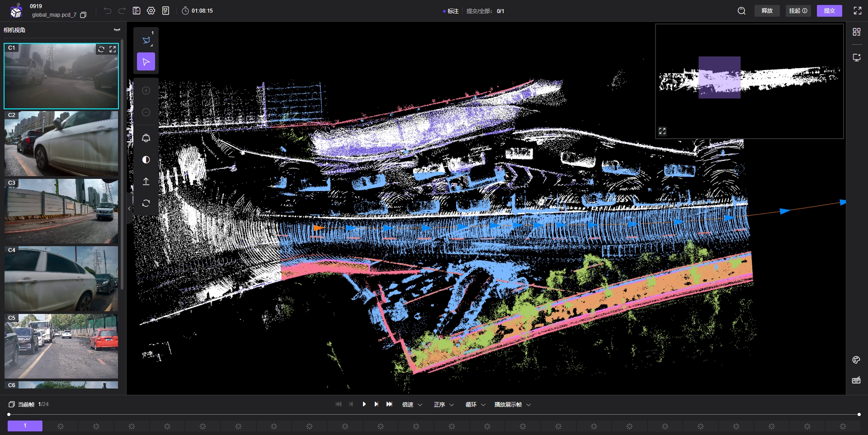The height and width of the screenshot is (435, 868).
Task: Click the purple 提交 submit button
Action: point(829,11)
